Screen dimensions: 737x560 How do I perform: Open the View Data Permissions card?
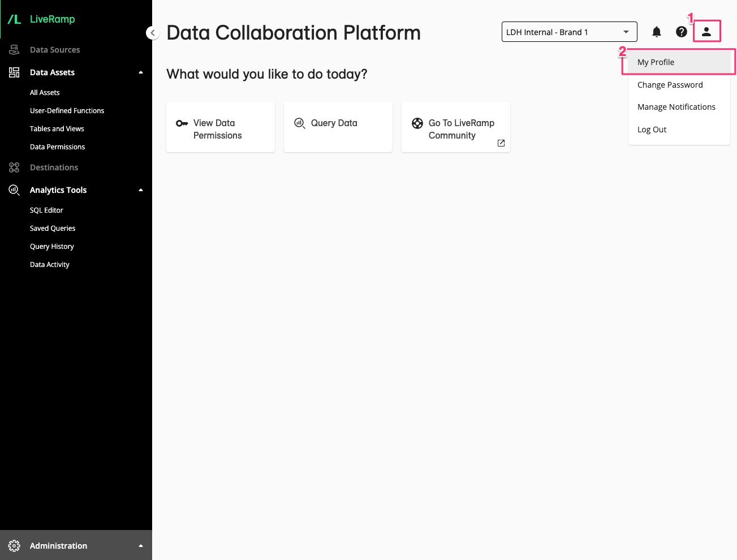point(221,127)
